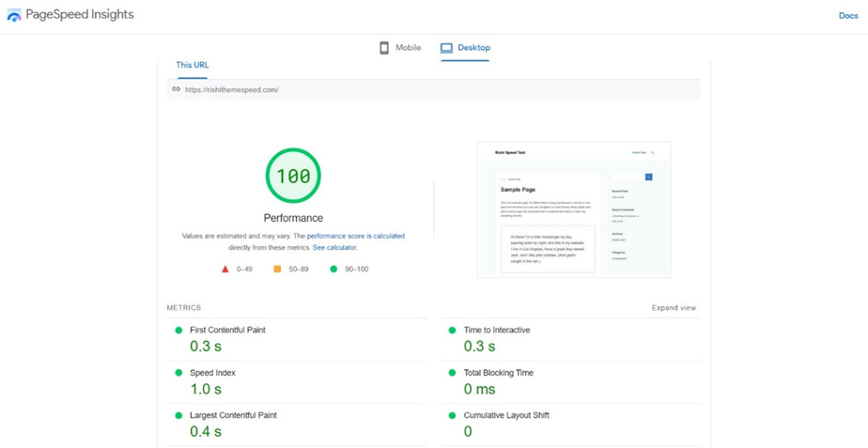Image resolution: width=868 pixels, height=448 pixels.
Task: Click the First Contentful Paint label
Action: (x=227, y=330)
